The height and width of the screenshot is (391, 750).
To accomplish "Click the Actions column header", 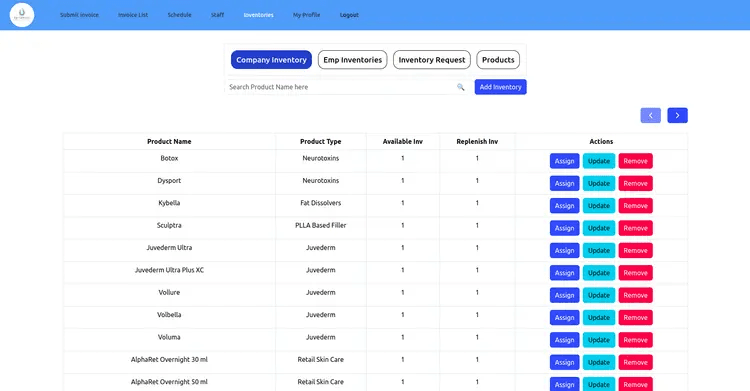I will coord(601,142).
